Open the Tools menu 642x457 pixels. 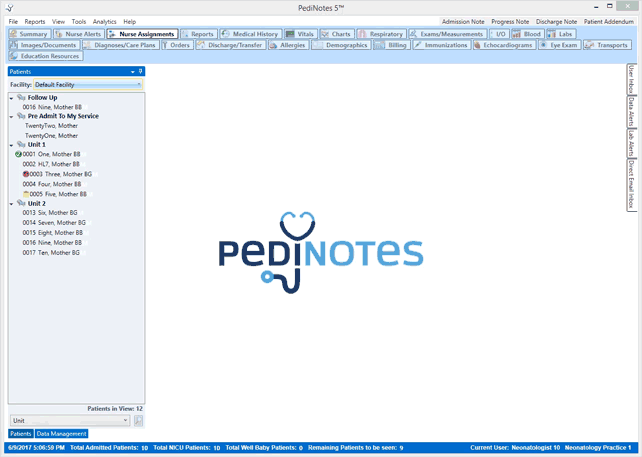tap(79, 22)
